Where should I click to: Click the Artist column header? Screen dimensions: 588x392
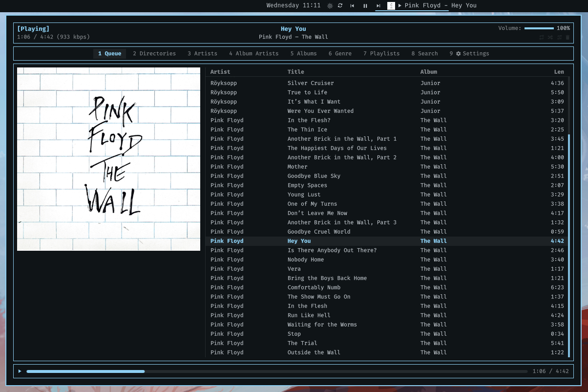pos(220,72)
